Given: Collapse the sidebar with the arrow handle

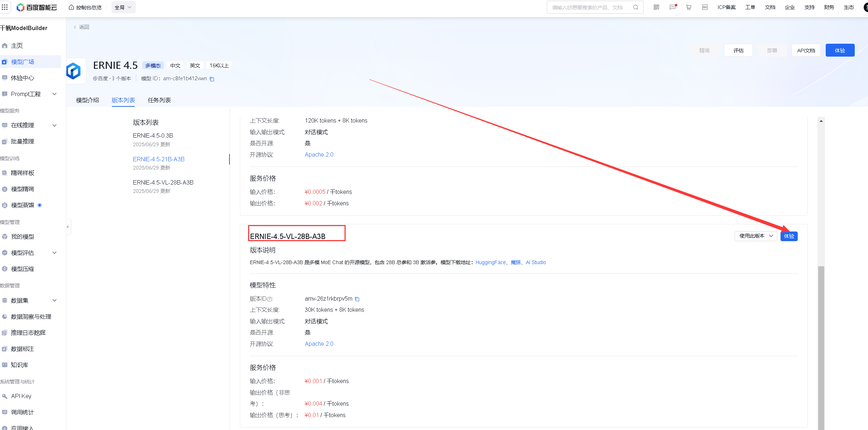Looking at the screenshot, I should click(67, 226).
